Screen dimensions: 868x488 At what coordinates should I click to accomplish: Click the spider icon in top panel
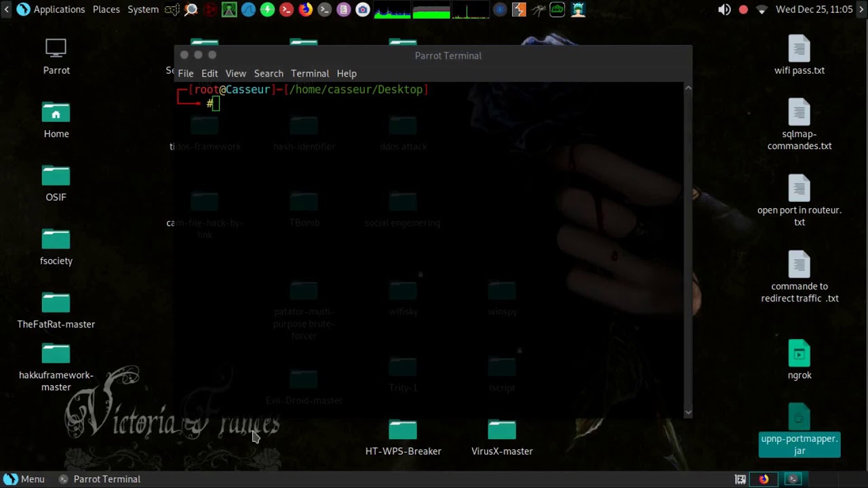538,9
